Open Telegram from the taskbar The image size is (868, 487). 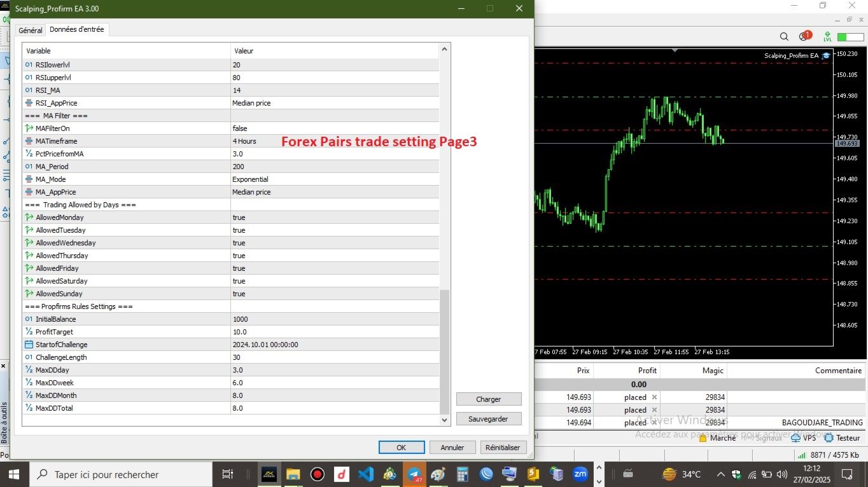pos(414,474)
